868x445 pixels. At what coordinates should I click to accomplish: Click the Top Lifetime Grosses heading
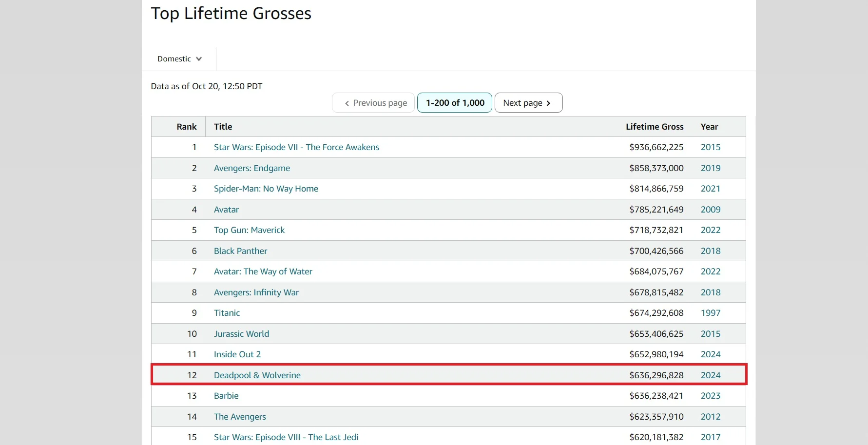point(231,14)
